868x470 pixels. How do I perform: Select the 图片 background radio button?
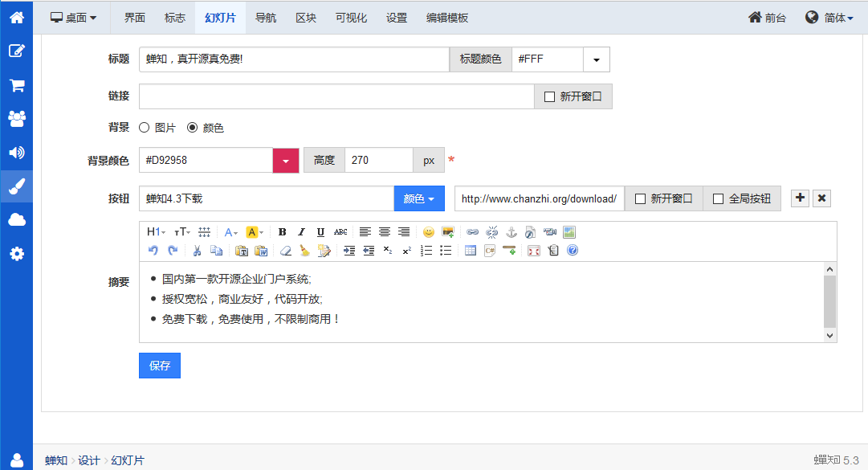[145, 128]
